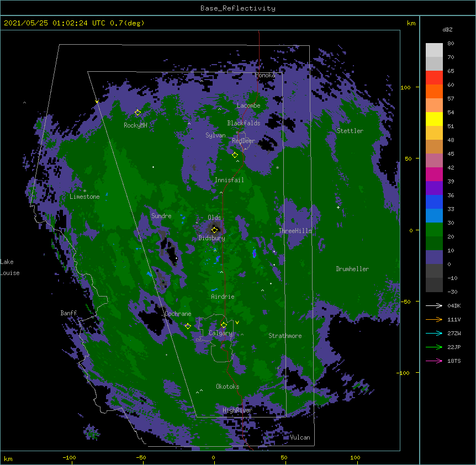Click the white 04DK arrow icon

click(x=434, y=305)
